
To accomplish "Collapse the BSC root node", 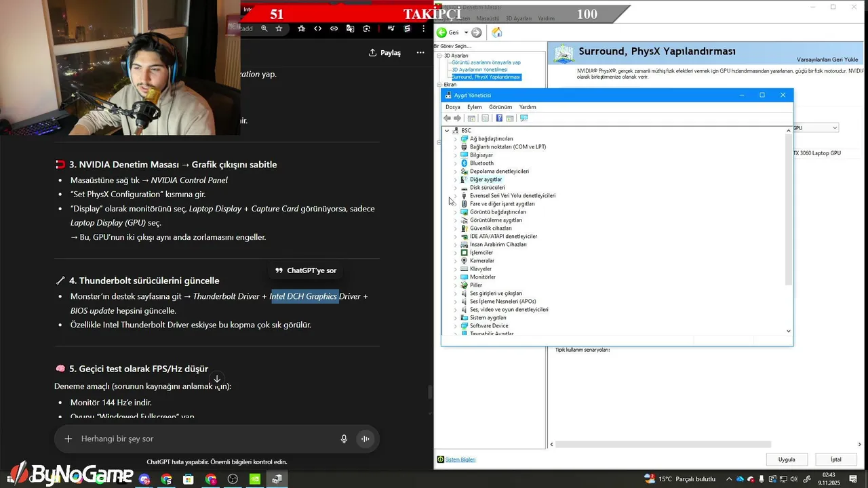I will click(447, 131).
